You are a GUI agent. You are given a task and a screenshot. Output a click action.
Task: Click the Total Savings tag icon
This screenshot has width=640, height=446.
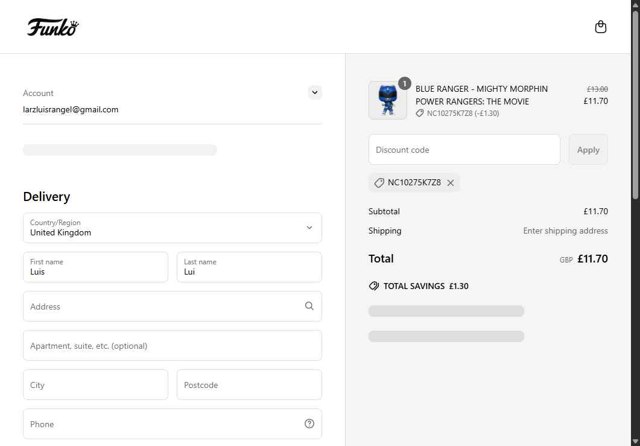374,286
